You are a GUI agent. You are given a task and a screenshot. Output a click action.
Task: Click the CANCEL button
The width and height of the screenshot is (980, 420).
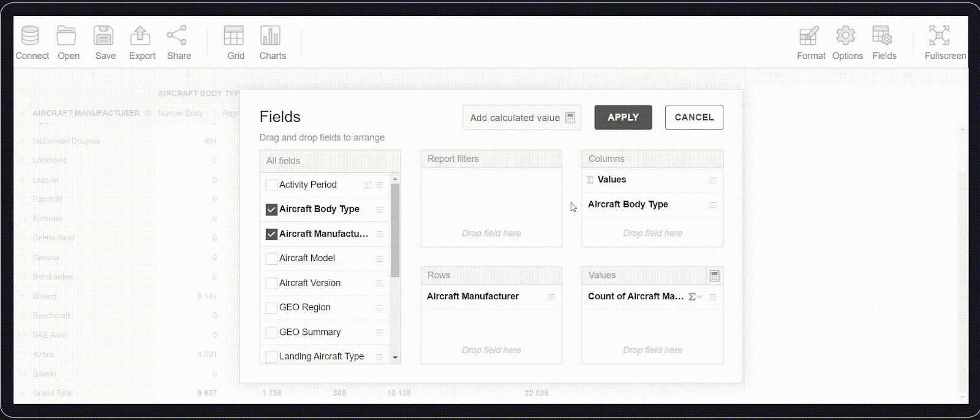694,117
